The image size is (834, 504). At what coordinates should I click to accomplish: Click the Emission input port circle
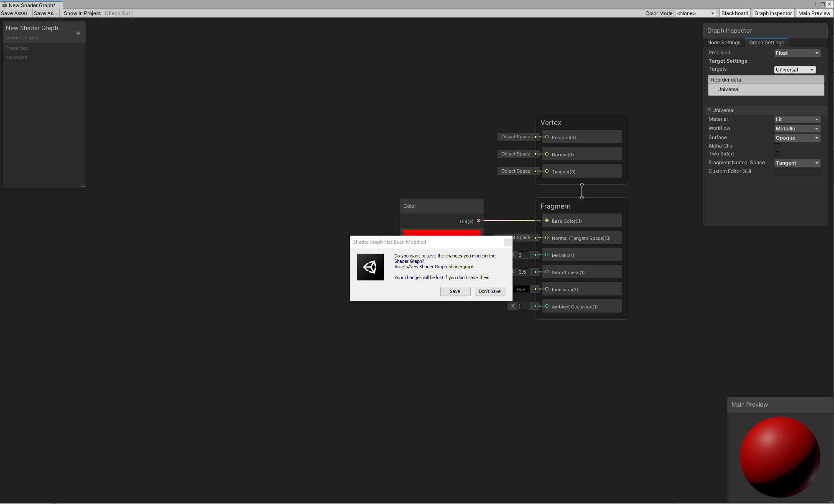[547, 289]
